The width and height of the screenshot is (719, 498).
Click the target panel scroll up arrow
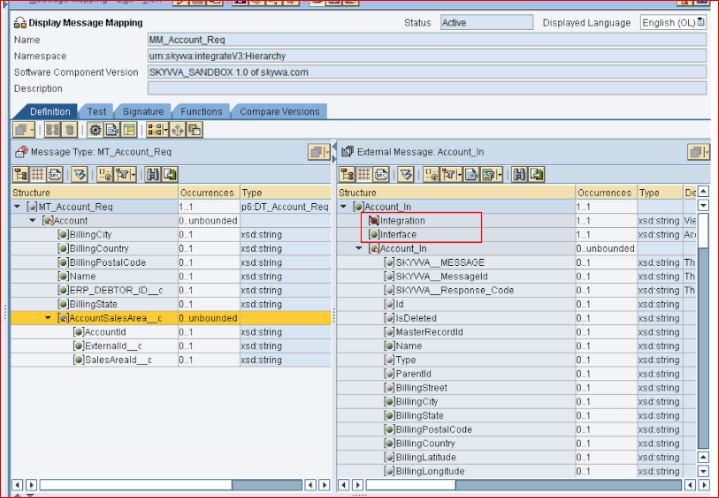pyautogui.click(x=703, y=192)
